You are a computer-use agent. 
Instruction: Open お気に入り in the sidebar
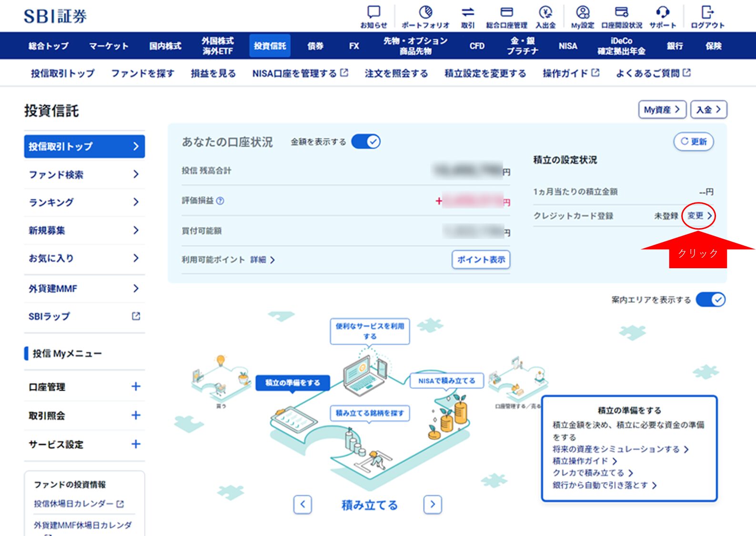[x=84, y=258]
